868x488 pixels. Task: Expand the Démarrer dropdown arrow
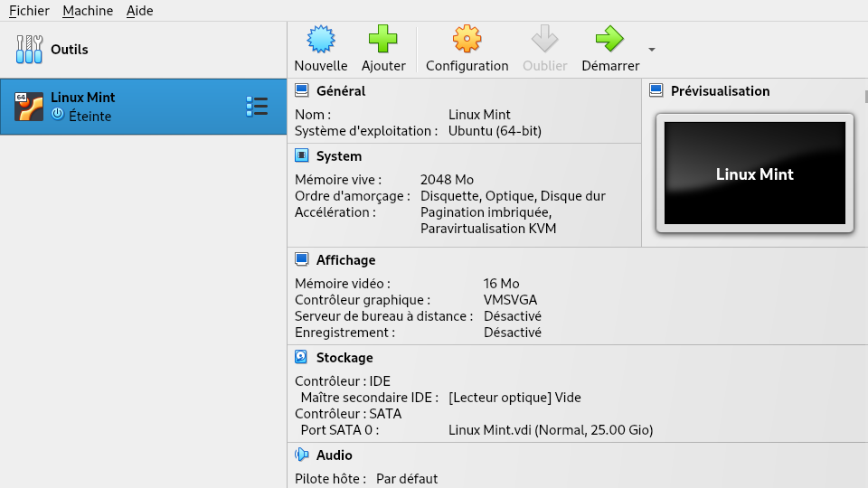(x=652, y=50)
